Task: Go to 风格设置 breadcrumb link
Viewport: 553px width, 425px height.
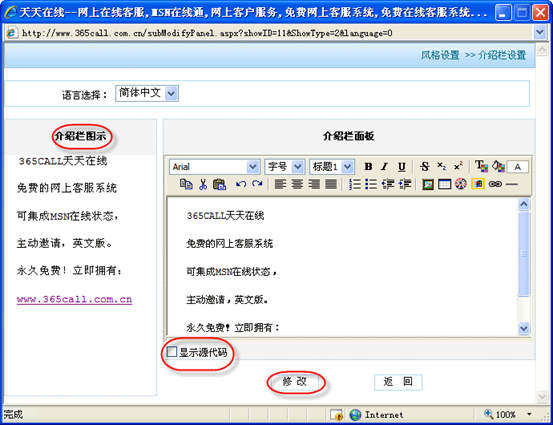Action: click(440, 55)
